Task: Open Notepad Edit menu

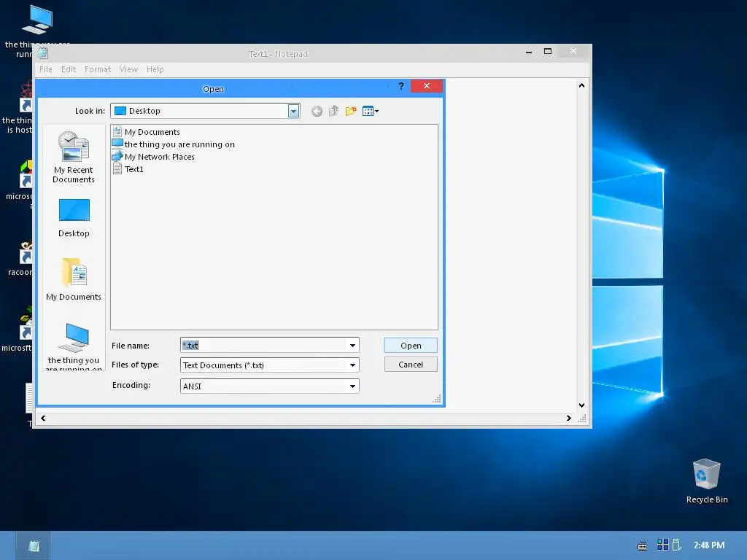Action: tap(69, 69)
